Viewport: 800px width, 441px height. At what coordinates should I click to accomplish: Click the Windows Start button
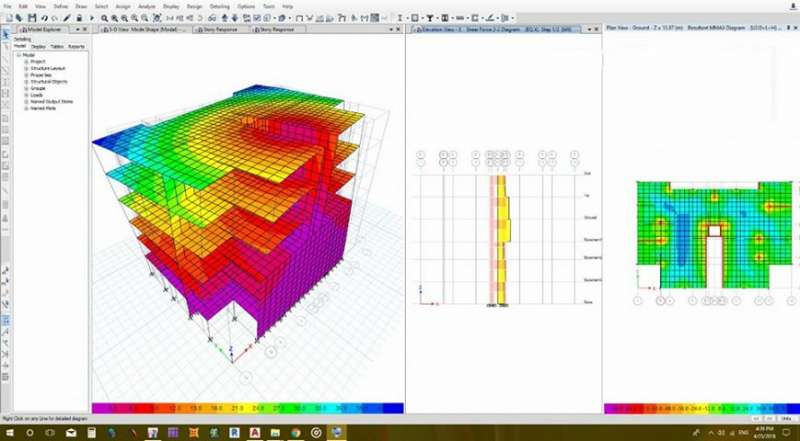tap(9, 429)
